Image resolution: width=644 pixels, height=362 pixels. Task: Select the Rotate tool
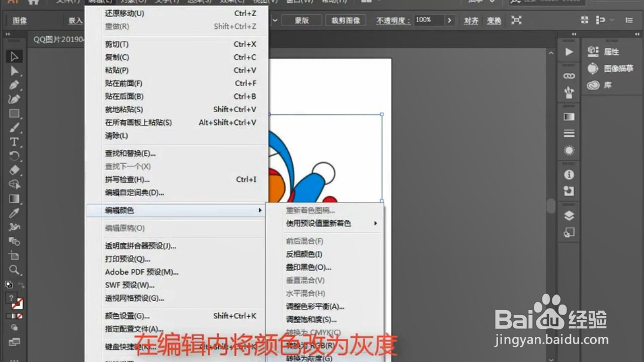click(14, 156)
